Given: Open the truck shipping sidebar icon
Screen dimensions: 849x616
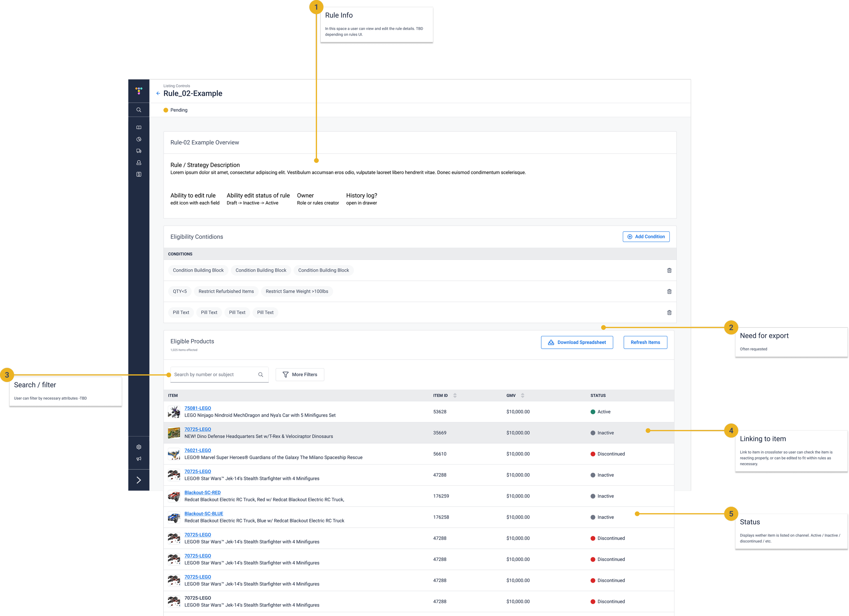Looking at the screenshot, I should pos(139,151).
